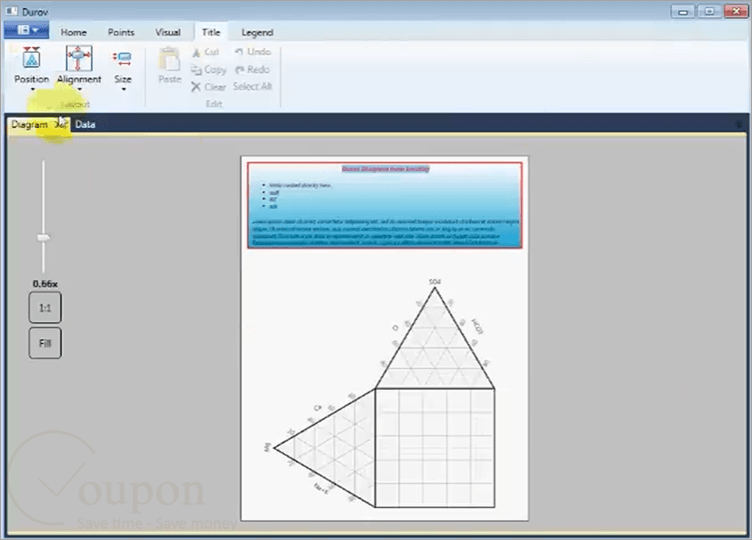Open the Durov application menu button
This screenshot has height=540, width=752.
point(26,30)
